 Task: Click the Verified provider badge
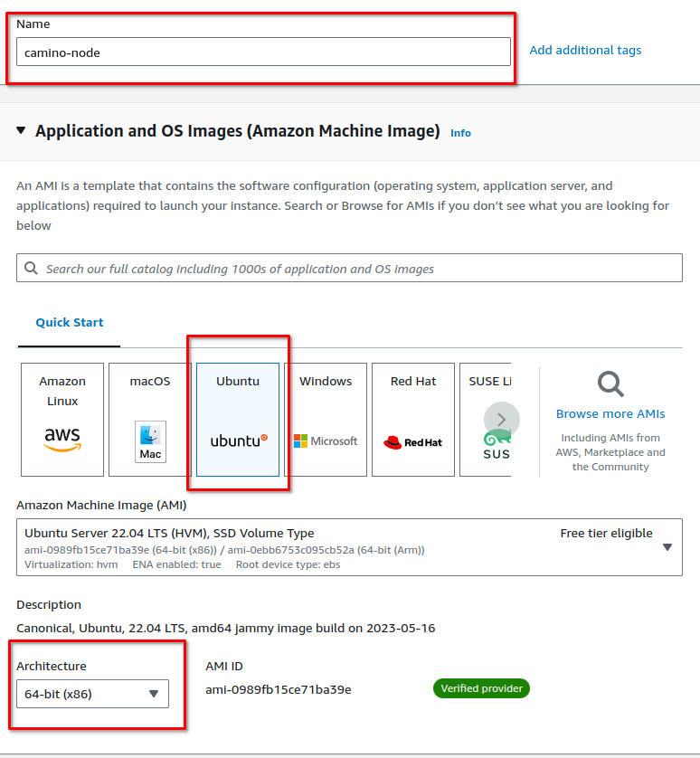pyautogui.click(x=481, y=688)
